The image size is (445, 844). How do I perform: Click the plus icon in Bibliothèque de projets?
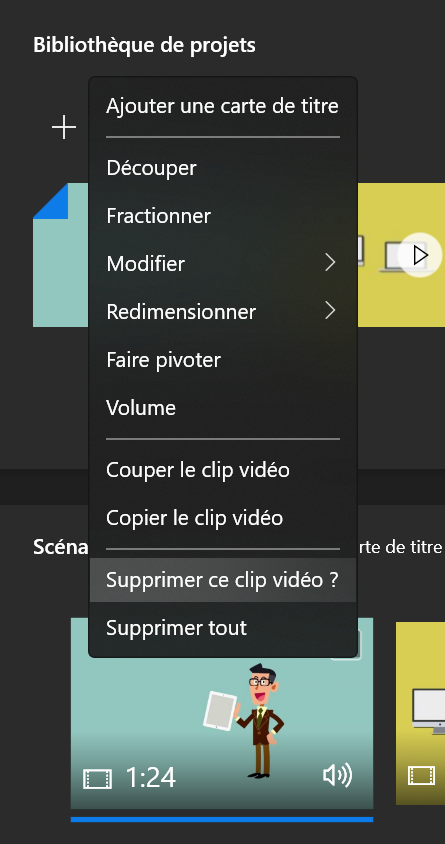[64, 127]
